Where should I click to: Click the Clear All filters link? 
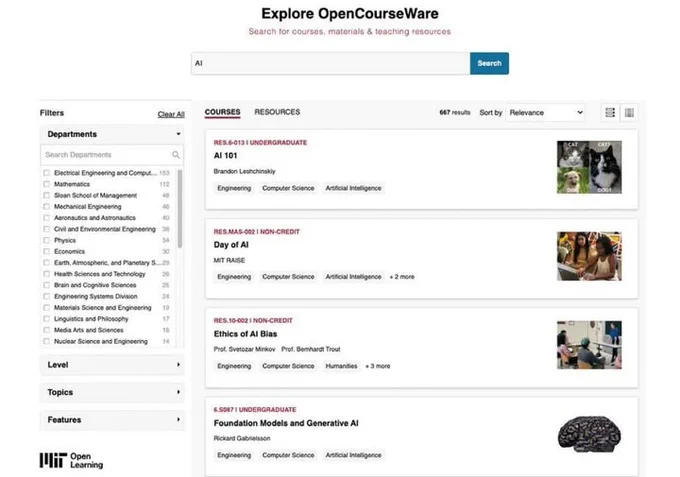(x=171, y=114)
